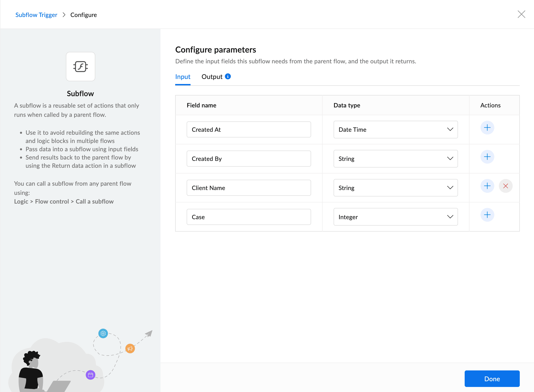Click the blue gear icon in the illustration

tap(103, 333)
